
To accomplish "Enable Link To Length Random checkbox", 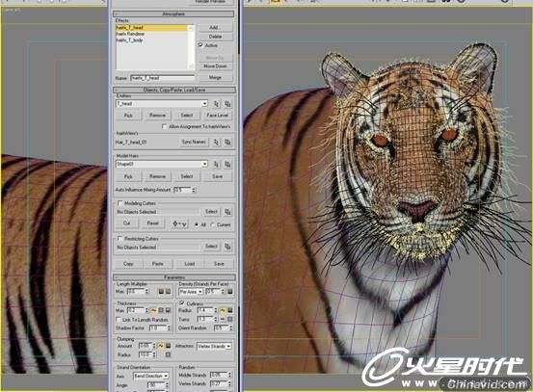I will tap(119, 320).
